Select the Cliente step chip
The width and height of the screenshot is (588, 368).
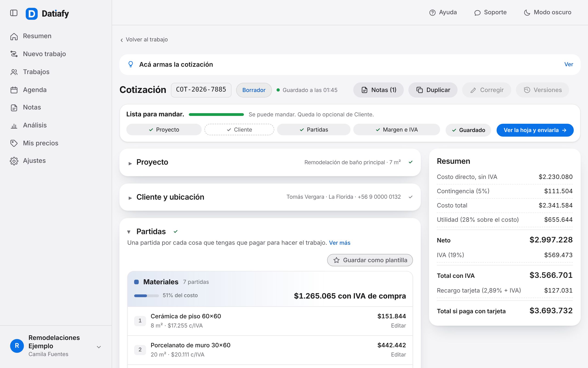(239, 129)
